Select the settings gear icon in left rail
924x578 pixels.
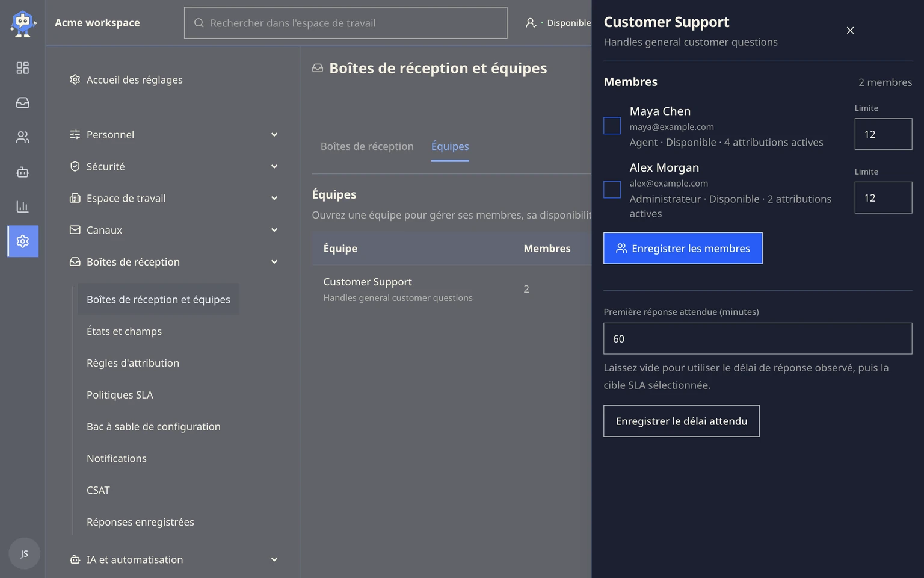tap(23, 241)
